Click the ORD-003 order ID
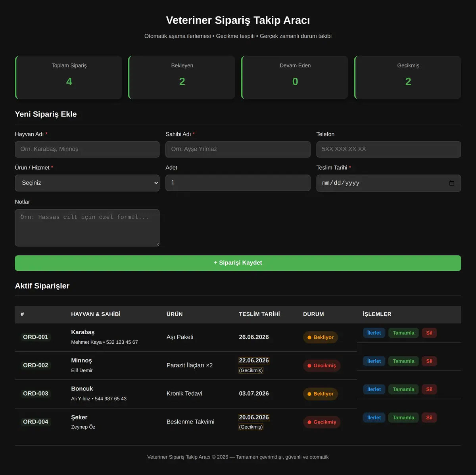This screenshot has height=475, width=476. 36,393
